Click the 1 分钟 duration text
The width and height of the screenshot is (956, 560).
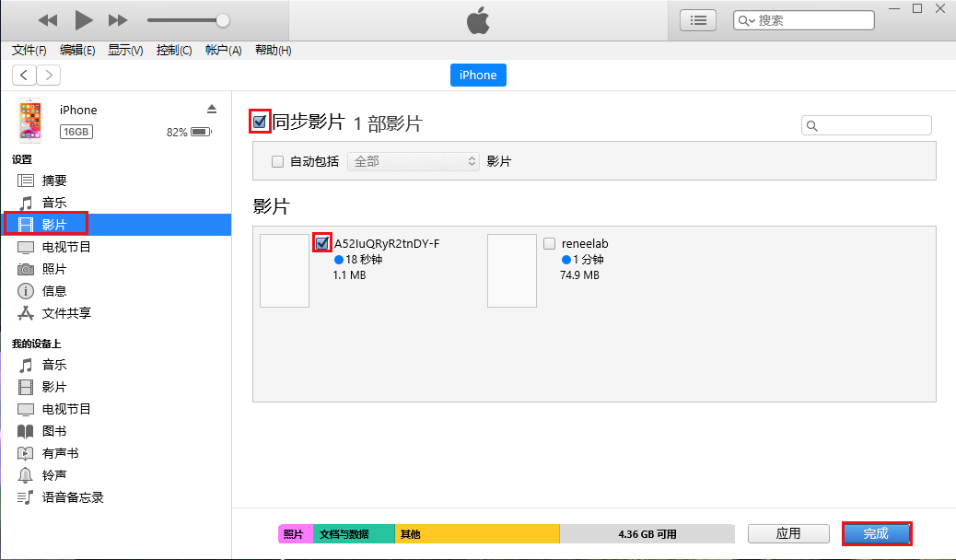[x=589, y=259]
